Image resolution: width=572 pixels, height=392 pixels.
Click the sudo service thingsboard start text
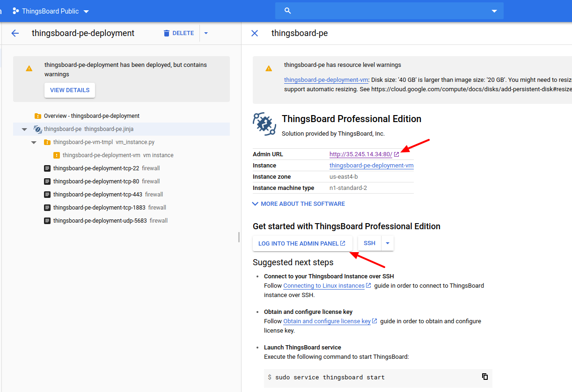tap(330, 377)
